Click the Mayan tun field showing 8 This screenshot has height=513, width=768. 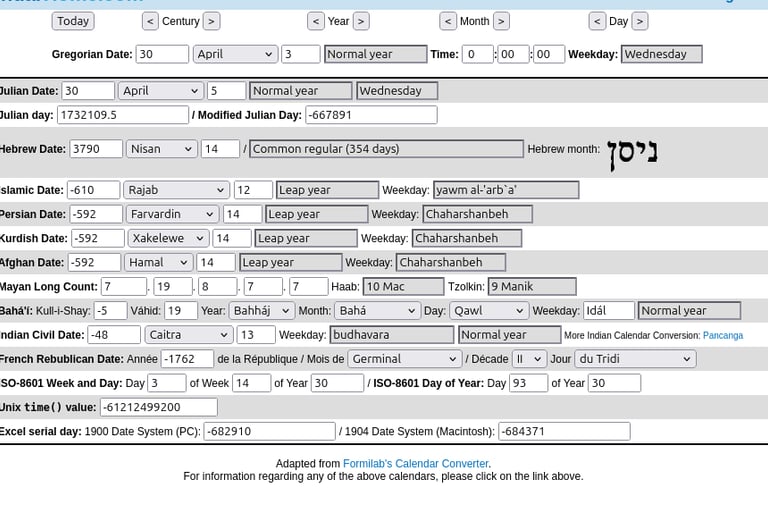pyautogui.click(x=217, y=287)
